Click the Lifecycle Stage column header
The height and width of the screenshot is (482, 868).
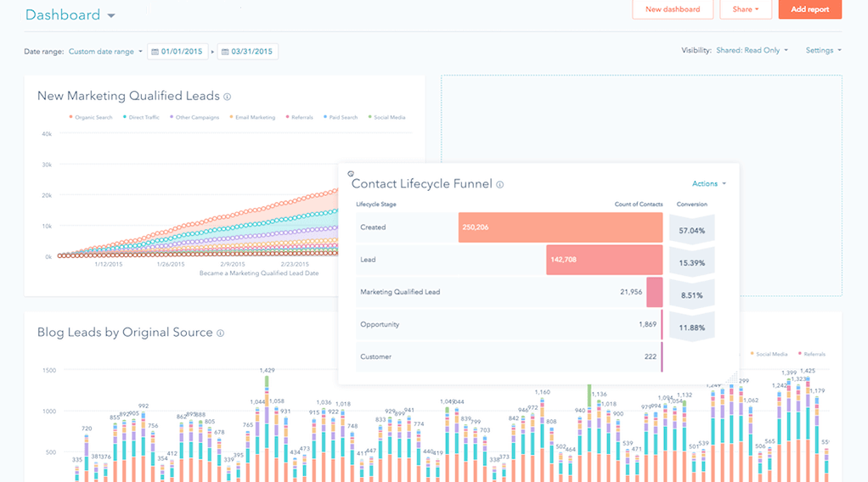[376, 205]
